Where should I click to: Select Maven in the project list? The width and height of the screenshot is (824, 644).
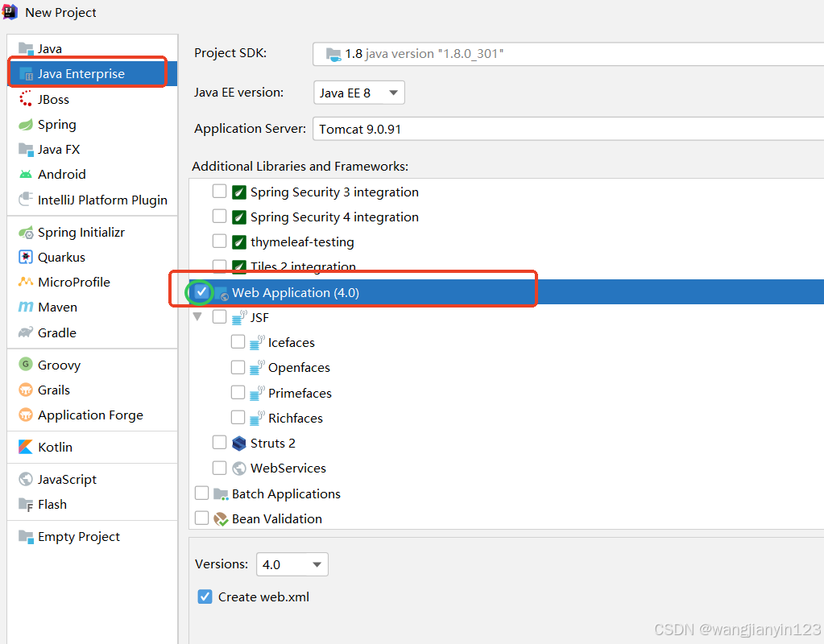click(x=57, y=308)
